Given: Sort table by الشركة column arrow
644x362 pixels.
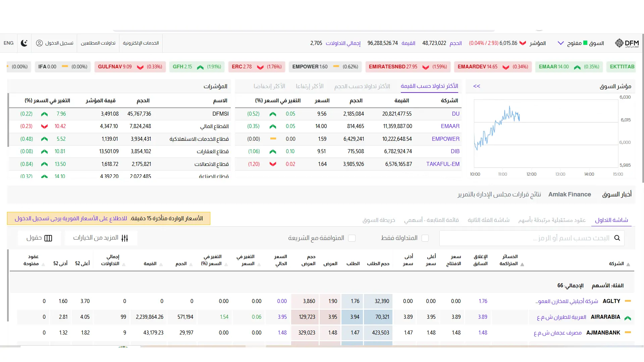Looking at the screenshot, I should pos(628,264).
